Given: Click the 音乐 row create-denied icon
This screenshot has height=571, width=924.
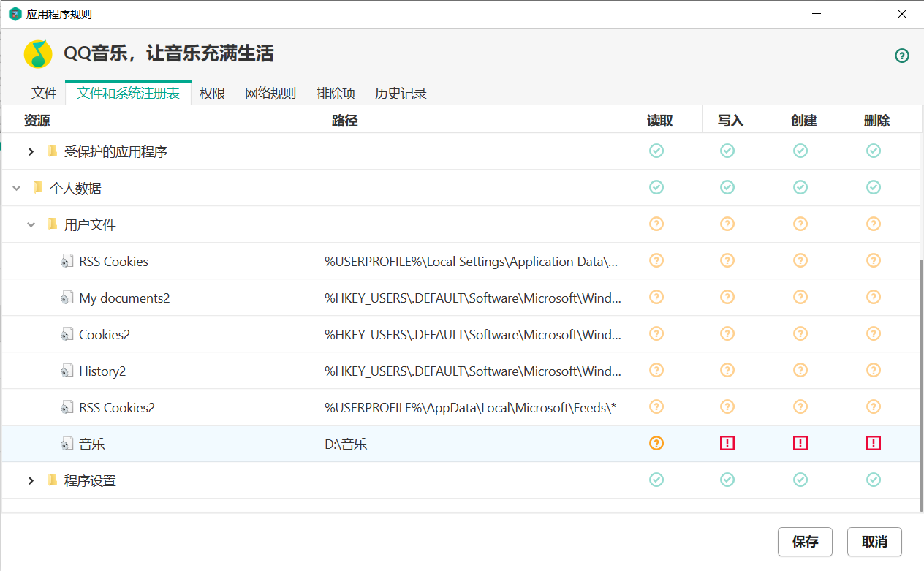Looking at the screenshot, I should (x=800, y=443).
